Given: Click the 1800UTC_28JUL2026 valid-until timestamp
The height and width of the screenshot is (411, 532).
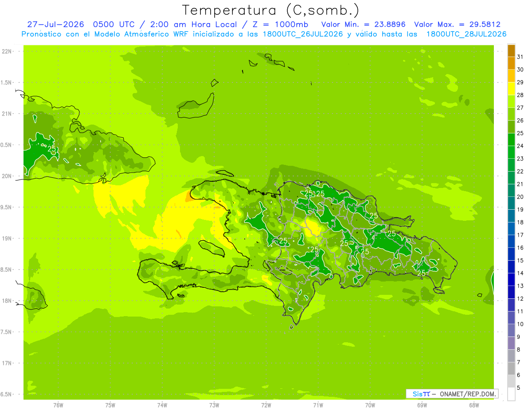Looking at the screenshot, I should (x=466, y=34).
